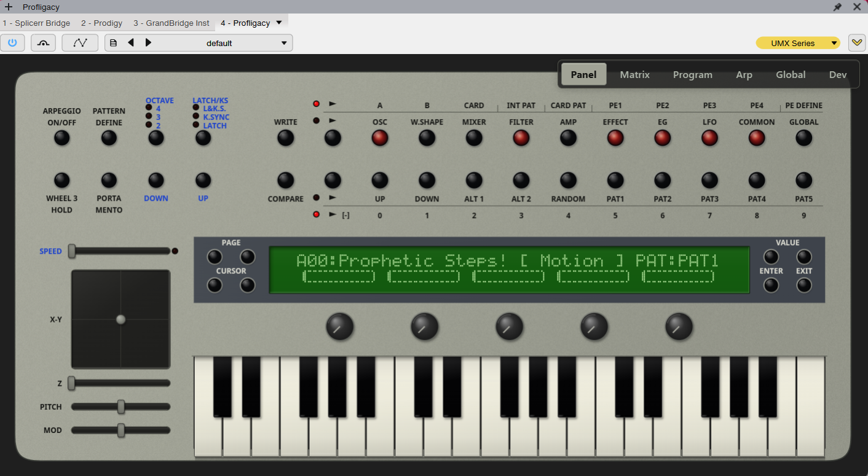This screenshot has width=868, height=476.
Task: Open the Global page tab
Action: tap(791, 74)
